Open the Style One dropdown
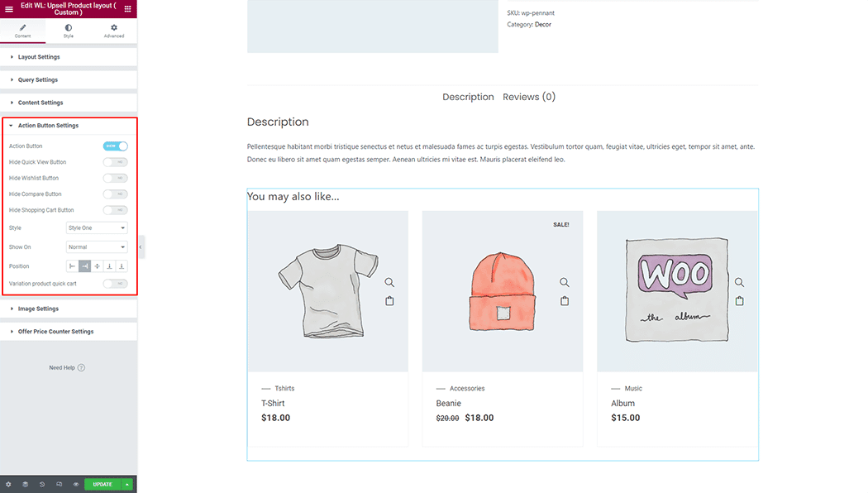The image size is (868, 493). [x=96, y=227]
